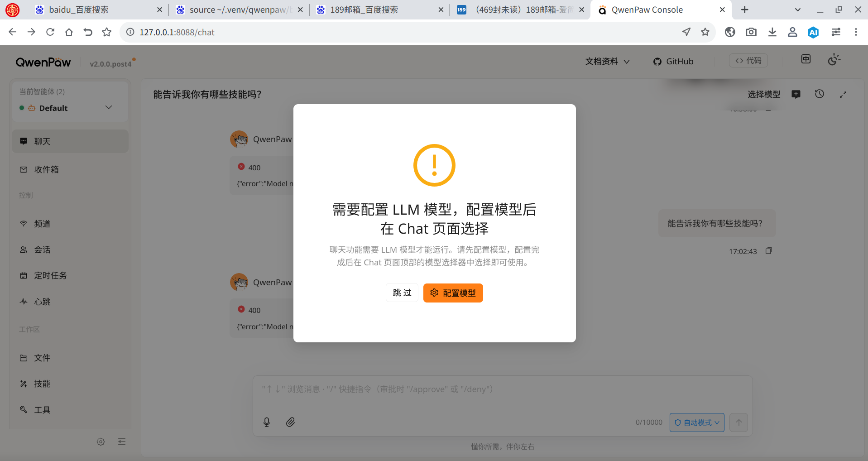Image resolution: width=868 pixels, height=461 pixels.
Task: Open the 会话 sidebar item
Action: pyautogui.click(x=70, y=250)
